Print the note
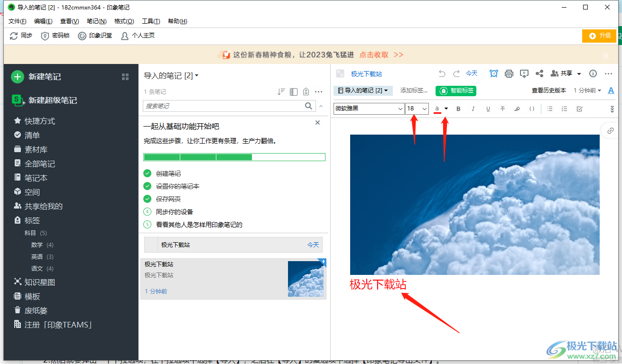Viewport: 622px width, 364px height. [509, 73]
